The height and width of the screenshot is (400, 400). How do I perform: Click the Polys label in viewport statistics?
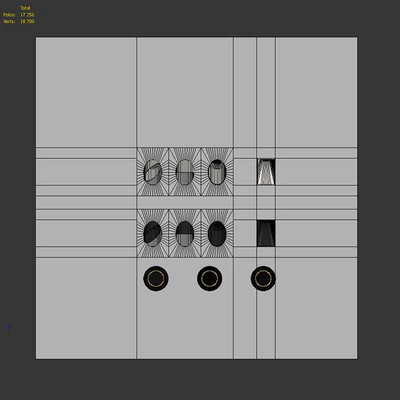(9, 15)
